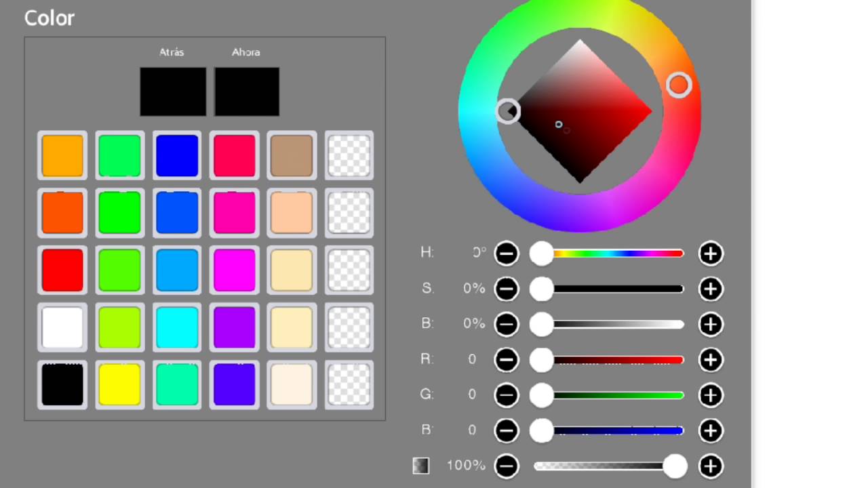Decrease the blue channel value with minus
Screen dimensions: 868x488
(x=507, y=430)
